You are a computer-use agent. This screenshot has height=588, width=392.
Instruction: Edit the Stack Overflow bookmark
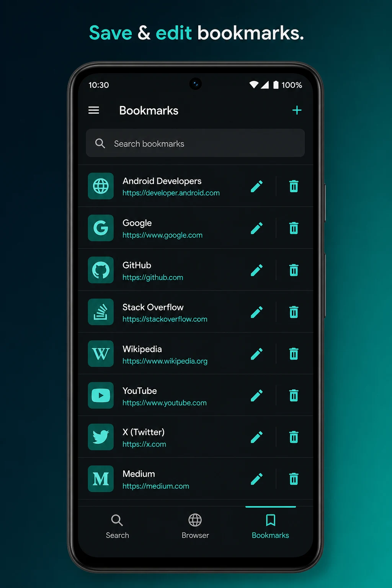coord(256,312)
